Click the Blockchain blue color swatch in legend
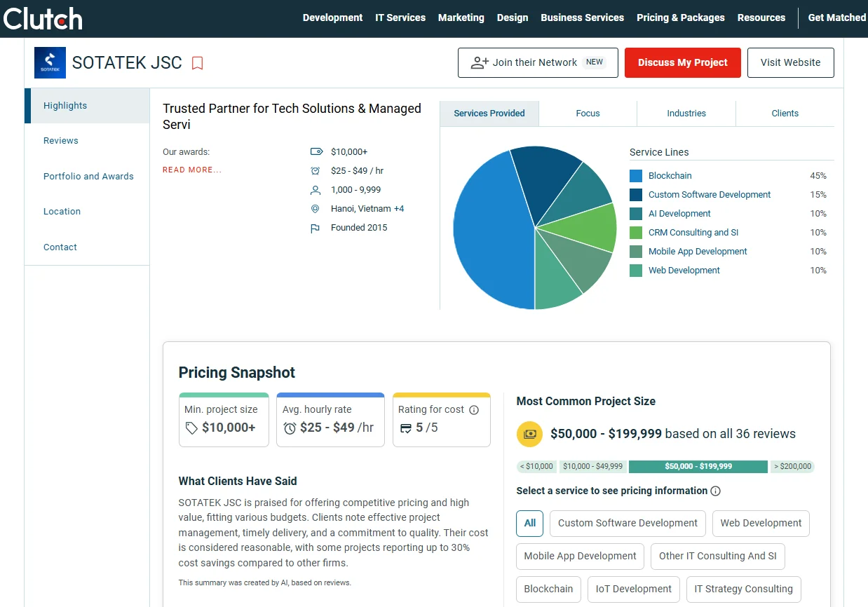 (636, 176)
